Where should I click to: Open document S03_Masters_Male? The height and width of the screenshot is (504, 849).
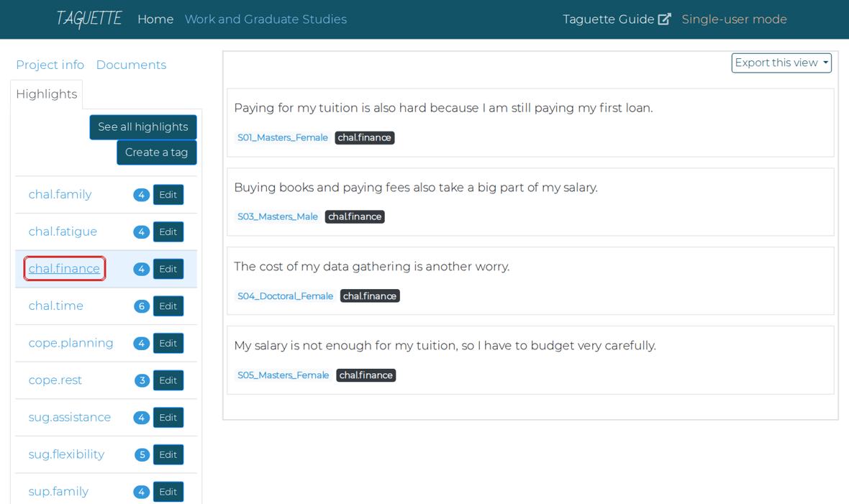tap(278, 216)
